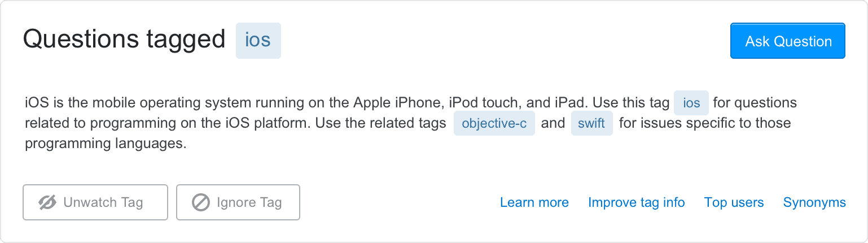Open the ios tag beside the Questions tagged heading
This screenshot has height=243, width=868.
(x=258, y=41)
